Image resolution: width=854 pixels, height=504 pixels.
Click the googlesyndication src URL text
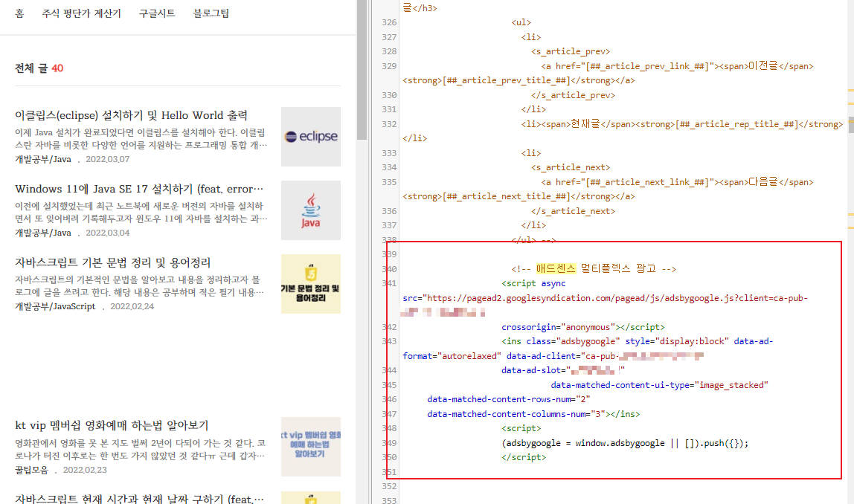[x=617, y=298]
